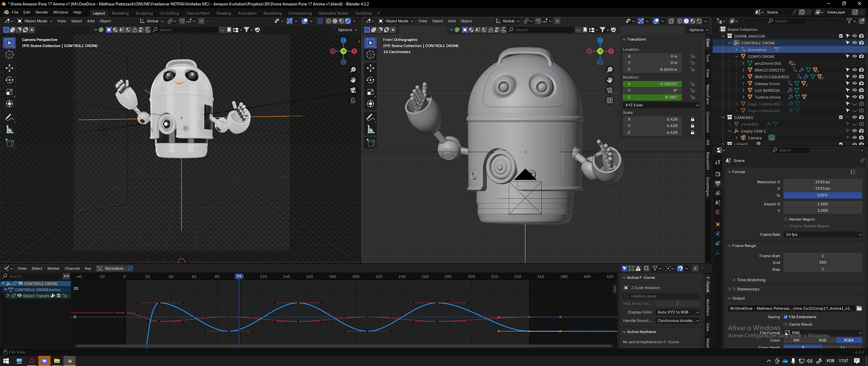
Task: Open the Render properties tab icon
Action: click(718, 174)
